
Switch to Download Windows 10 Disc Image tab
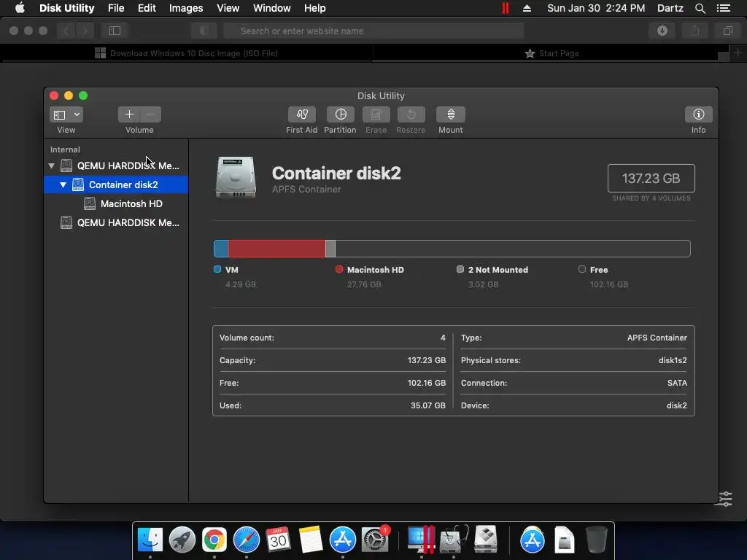coord(187,53)
